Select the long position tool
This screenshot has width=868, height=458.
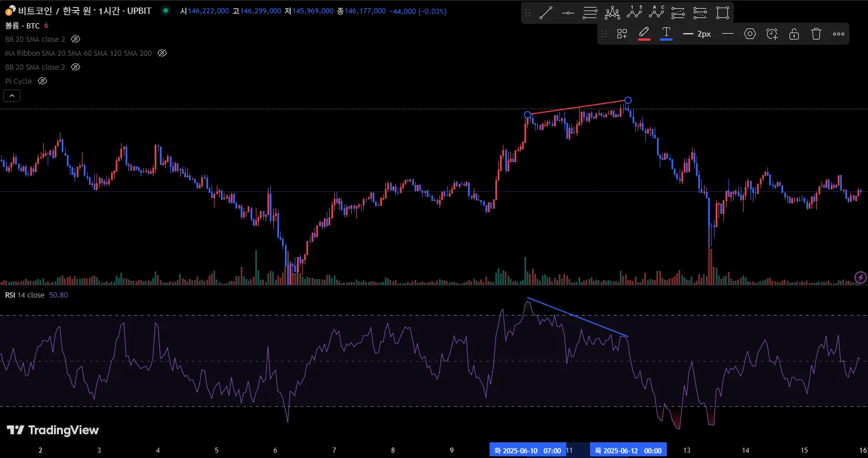pos(678,13)
